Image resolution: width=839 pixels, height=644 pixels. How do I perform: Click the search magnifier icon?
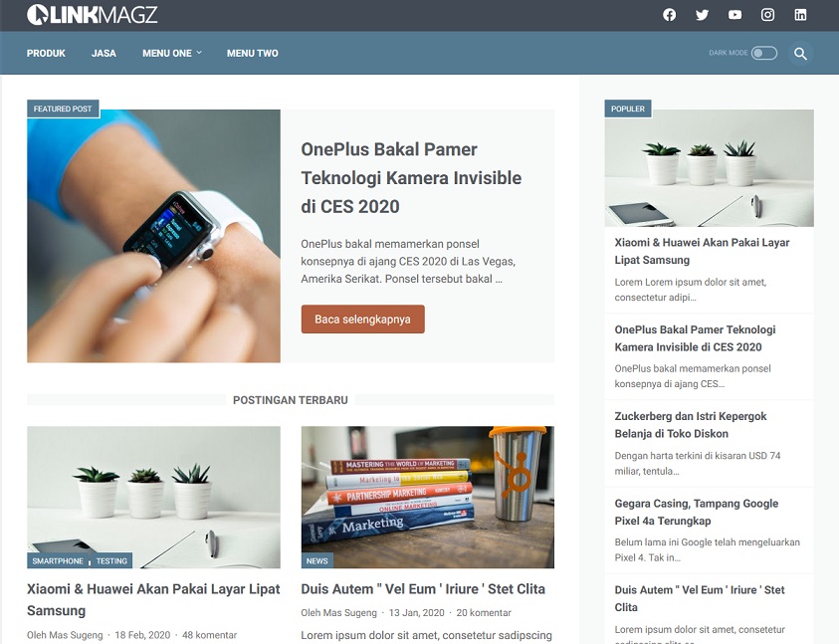[800, 54]
